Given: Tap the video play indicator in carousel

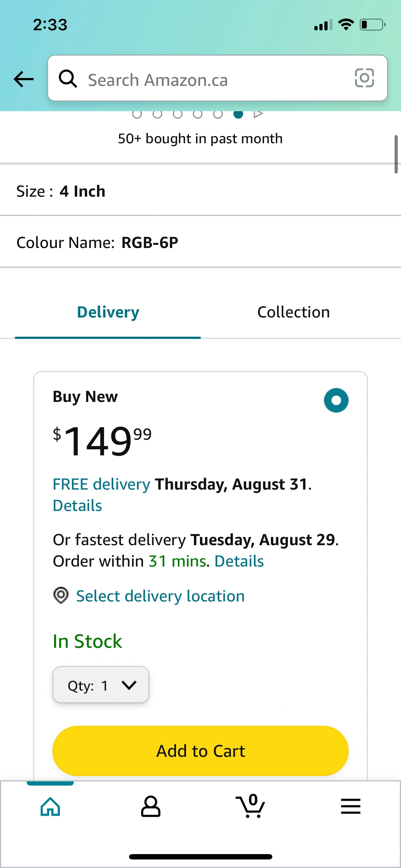Looking at the screenshot, I should tap(258, 114).
